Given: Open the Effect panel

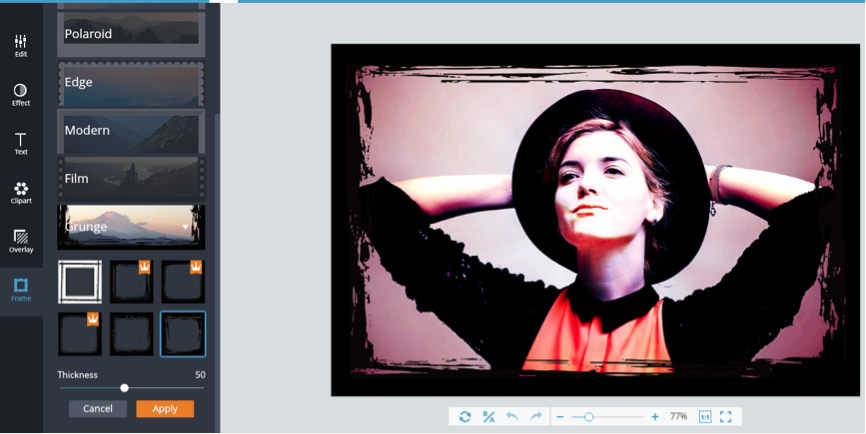Looking at the screenshot, I should 21,95.
